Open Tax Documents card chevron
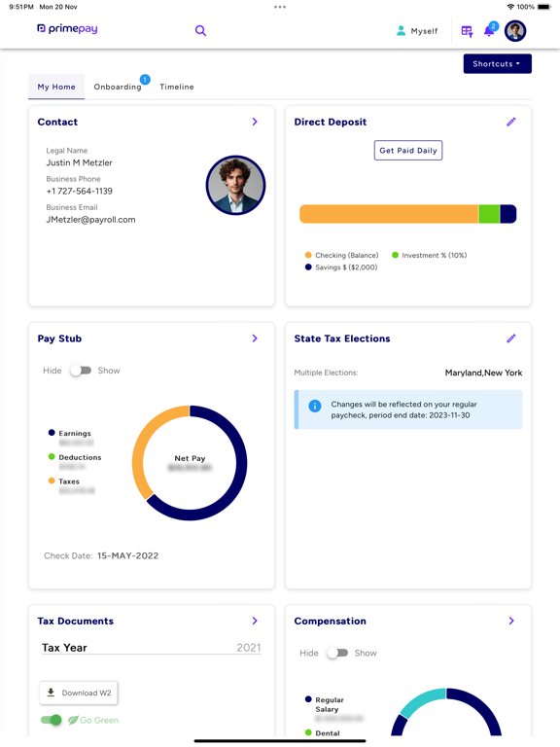 coord(255,621)
